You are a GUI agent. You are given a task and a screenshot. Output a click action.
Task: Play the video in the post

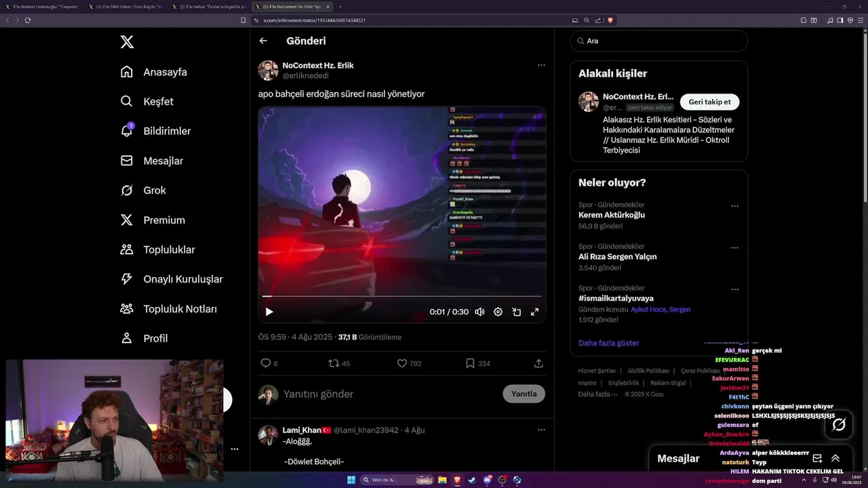pos(269,312)
